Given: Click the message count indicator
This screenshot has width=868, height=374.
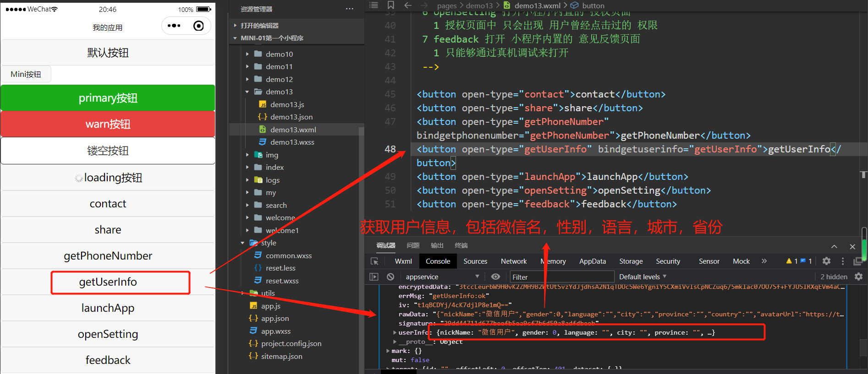Looking at the screenshot, I should point(806,261).
